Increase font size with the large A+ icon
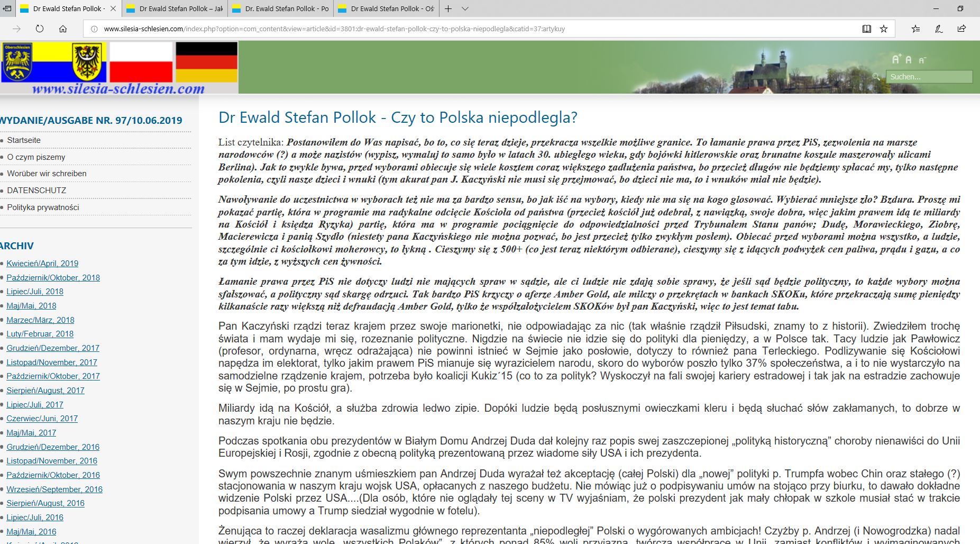The height and width of the screenshot is (544, 980). tap(896, 59)
